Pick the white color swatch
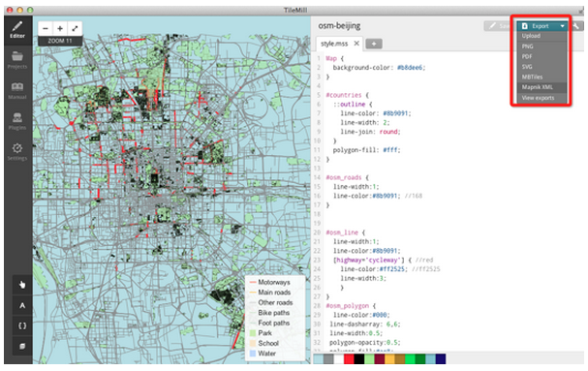This screenshot has width=588, height=371. (339, 359)
